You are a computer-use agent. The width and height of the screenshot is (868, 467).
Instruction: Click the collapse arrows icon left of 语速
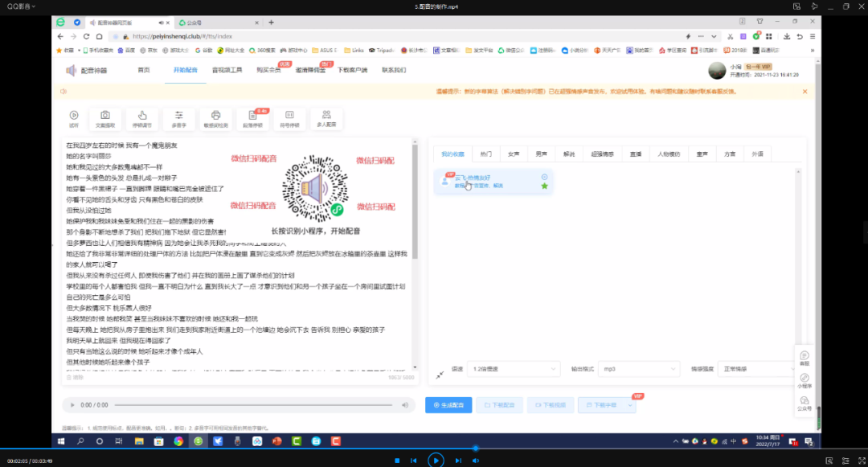440,375
